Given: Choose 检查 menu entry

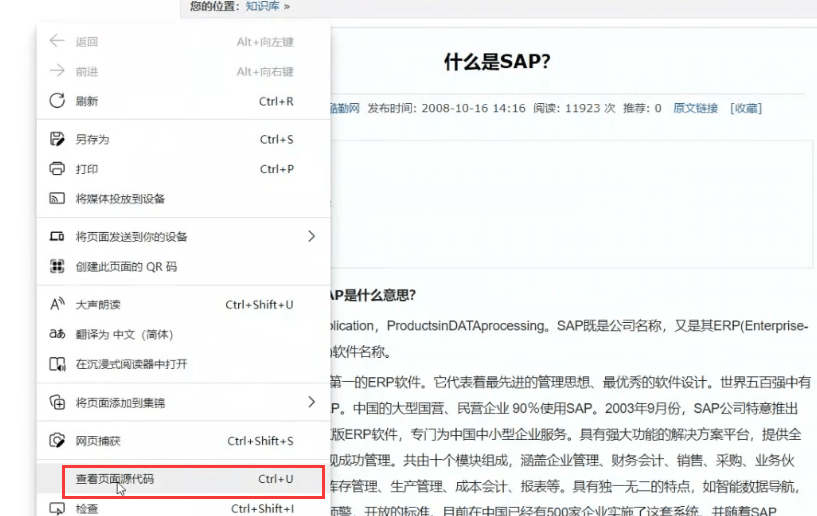Looking at the screenshot, I should pos(183,508).
